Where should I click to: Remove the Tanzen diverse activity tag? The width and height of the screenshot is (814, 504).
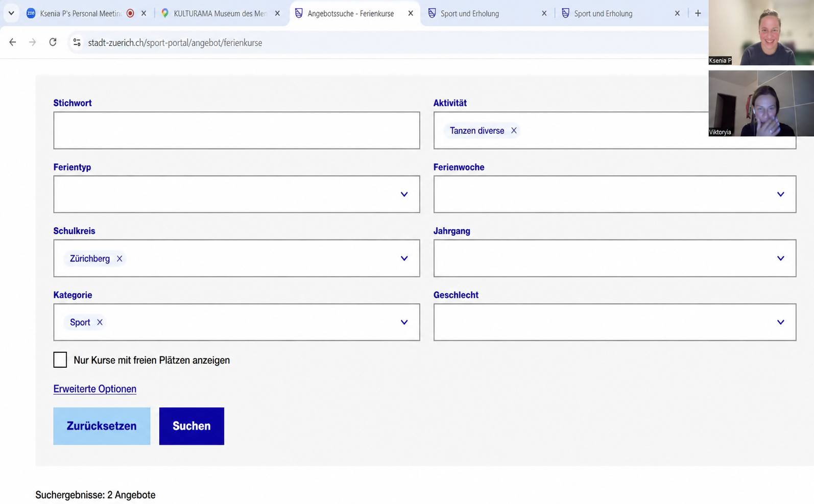(514, 131)
